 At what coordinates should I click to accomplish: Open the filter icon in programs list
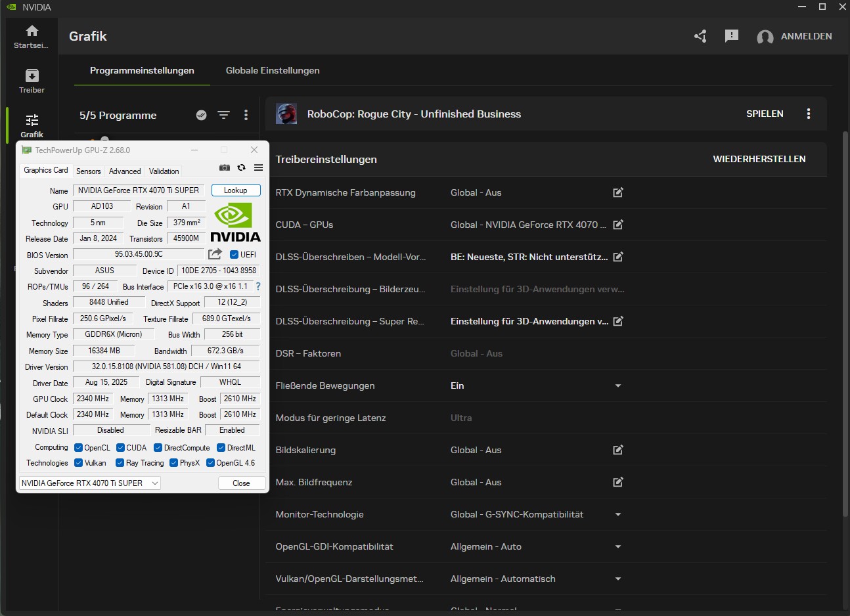point(223,115)
